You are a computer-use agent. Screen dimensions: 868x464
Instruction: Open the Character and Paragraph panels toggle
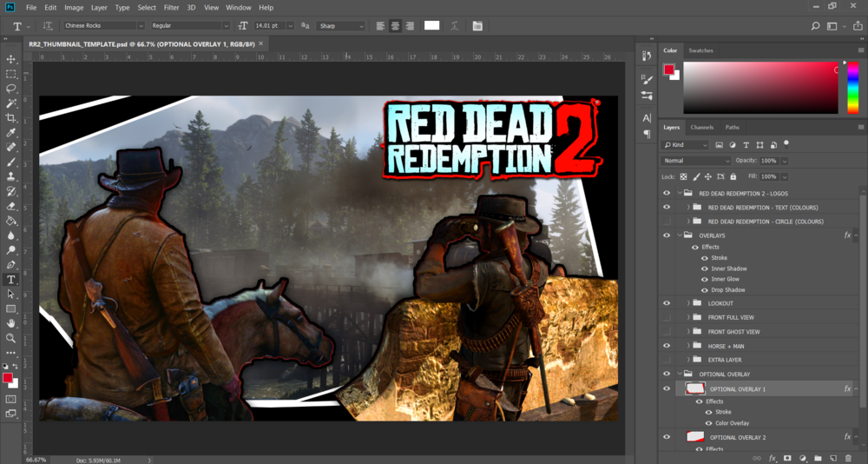pos(477,26)
